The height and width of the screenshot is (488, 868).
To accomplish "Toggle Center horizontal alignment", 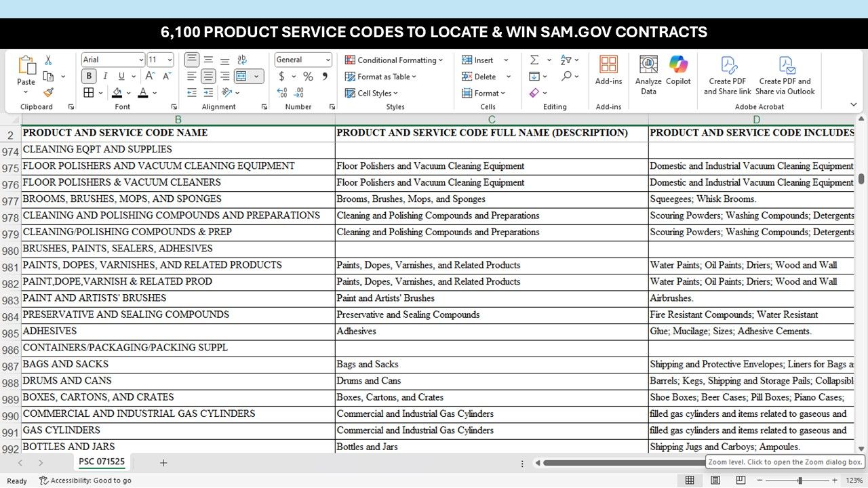I will [x=208, y=77].
